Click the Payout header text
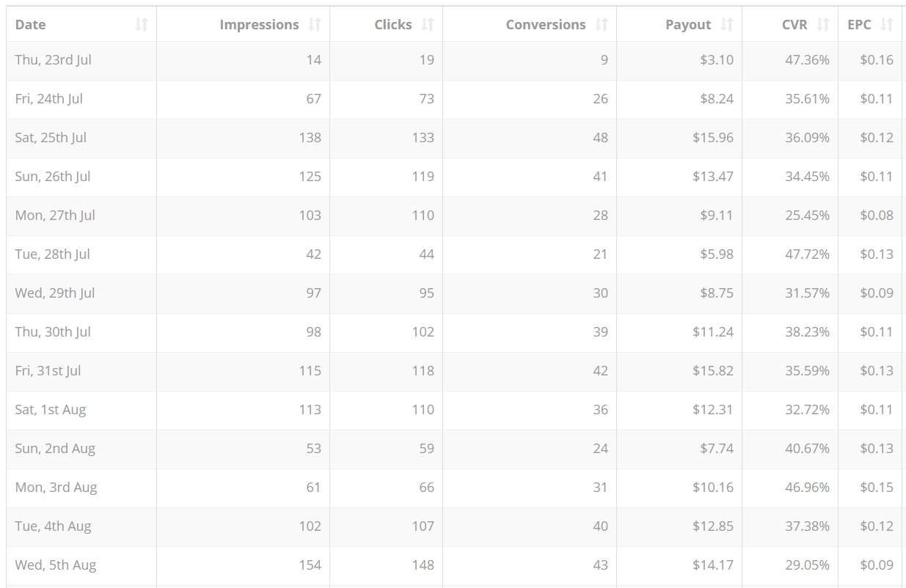 coord(688,25)
